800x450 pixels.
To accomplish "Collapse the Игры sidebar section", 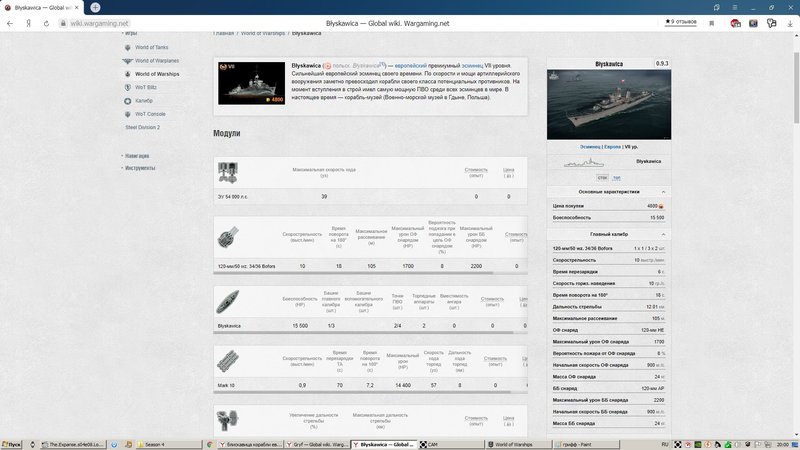I will click(x=130, y=33).
